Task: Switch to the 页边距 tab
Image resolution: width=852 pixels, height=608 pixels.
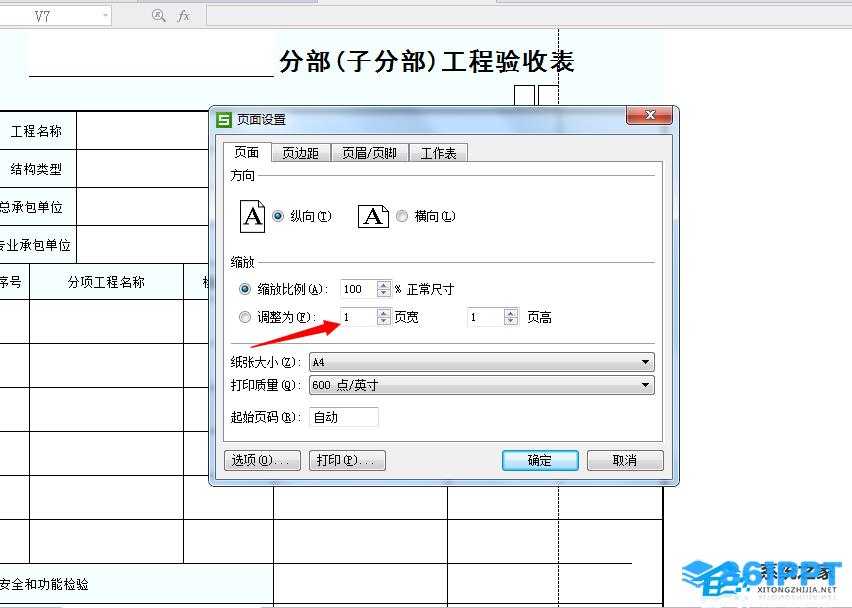Action: [300, 153]
